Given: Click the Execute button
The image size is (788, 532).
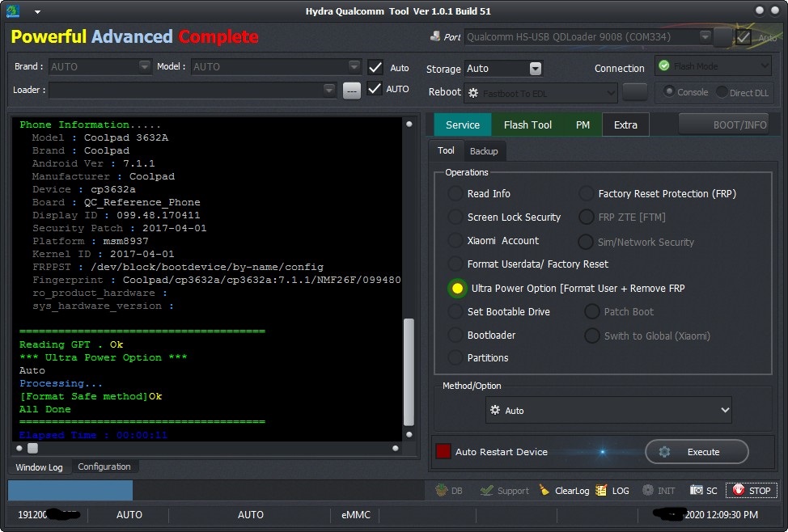Looking at the screenshot, I should click(697, 452).
